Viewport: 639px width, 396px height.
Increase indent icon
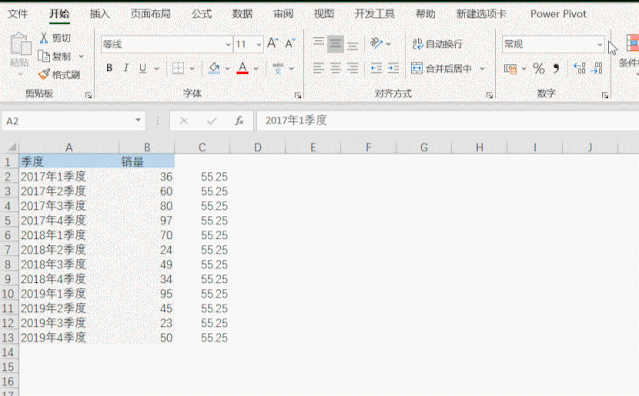click(x=393, y=68)
